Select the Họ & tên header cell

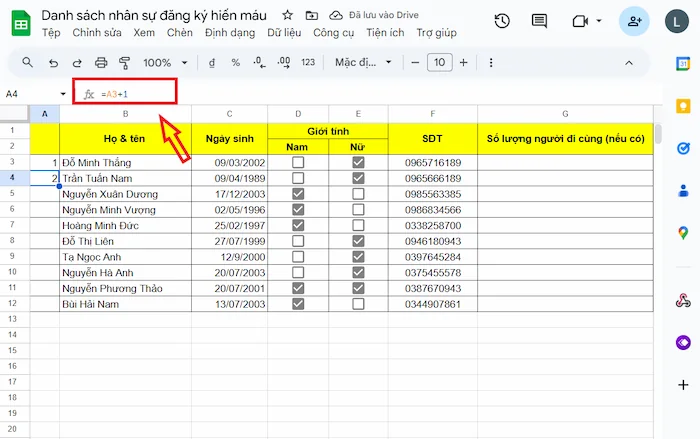point(125,138)
